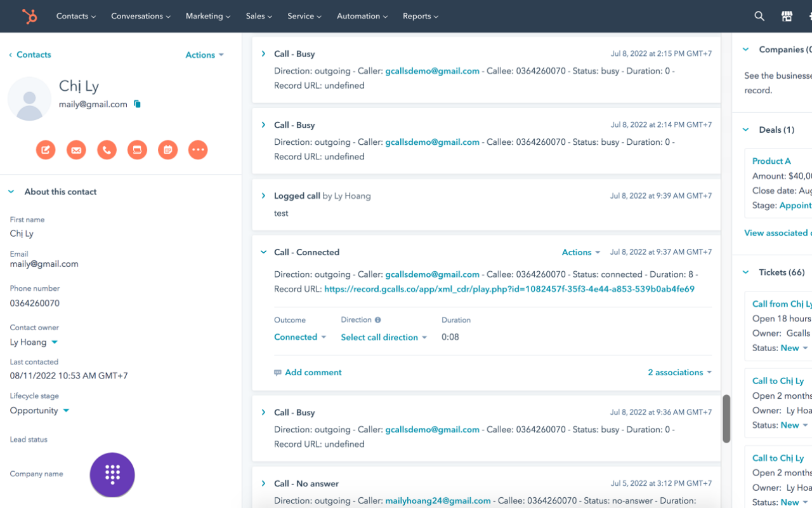Viewport: 812px width, 508px height.
Task: Click the more options ellipsis icon button
Action: pos(198,150)
